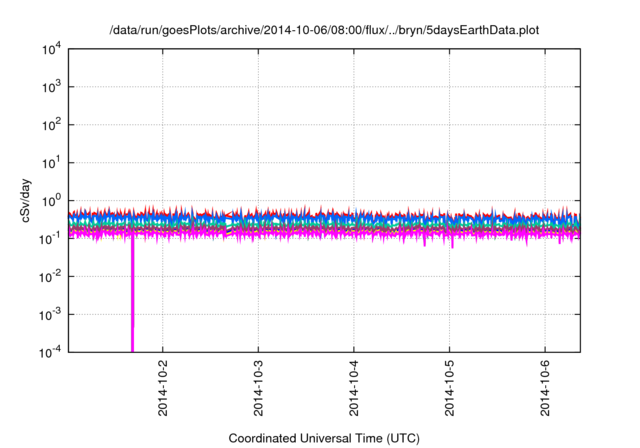
Task: Click the 10^-3 y-axis tick label
Action: click(x=50, y=315)
